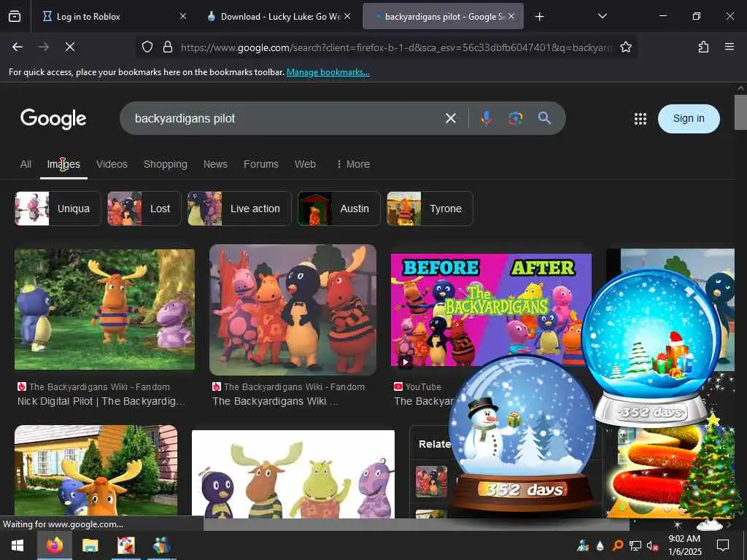747x560 pixels.
Task: Select the Shopping results tab
Action: (166, 164)
